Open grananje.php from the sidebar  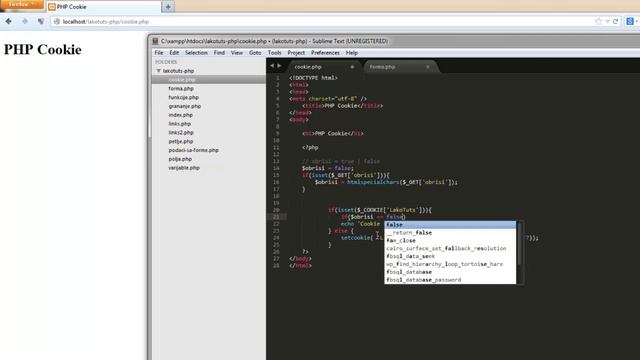(x=184, y=106)
